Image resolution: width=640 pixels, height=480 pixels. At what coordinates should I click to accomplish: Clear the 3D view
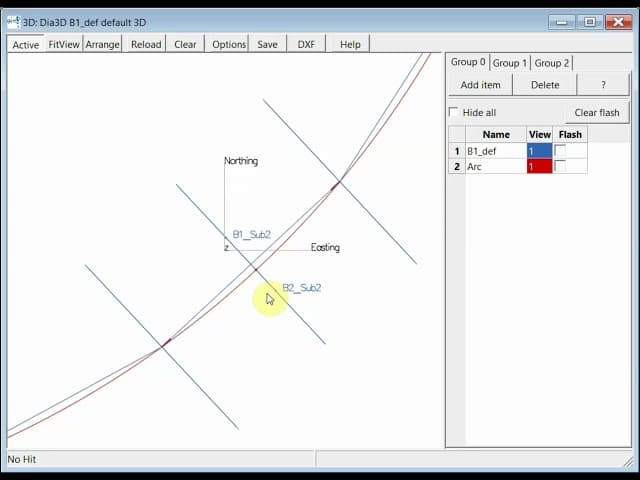(185, 44)
